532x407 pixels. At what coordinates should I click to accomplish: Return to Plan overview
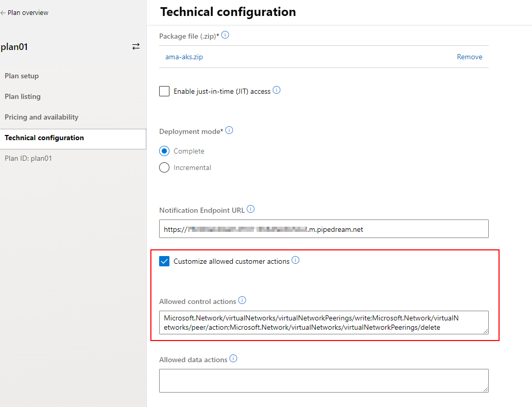(25, 13)
